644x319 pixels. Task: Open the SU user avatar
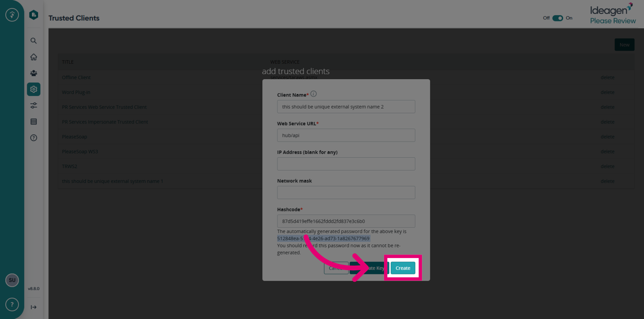(12, 280)
